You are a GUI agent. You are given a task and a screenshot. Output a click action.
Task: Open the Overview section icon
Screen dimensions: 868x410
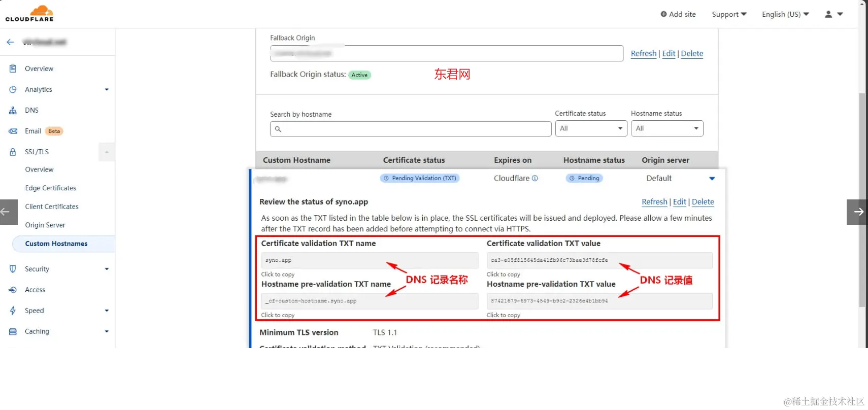coord(13,69)
